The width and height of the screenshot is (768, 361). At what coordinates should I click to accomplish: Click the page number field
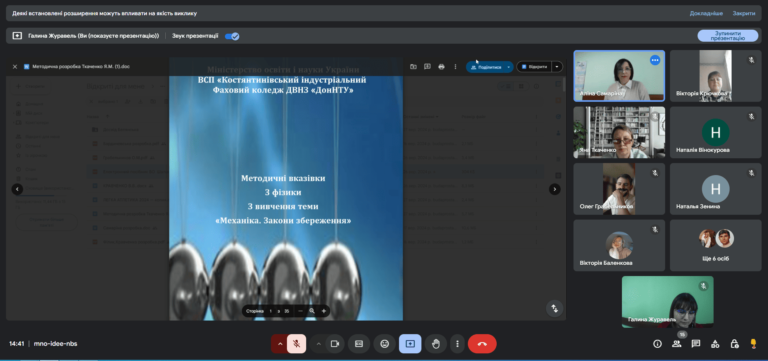tap(270, 311)
